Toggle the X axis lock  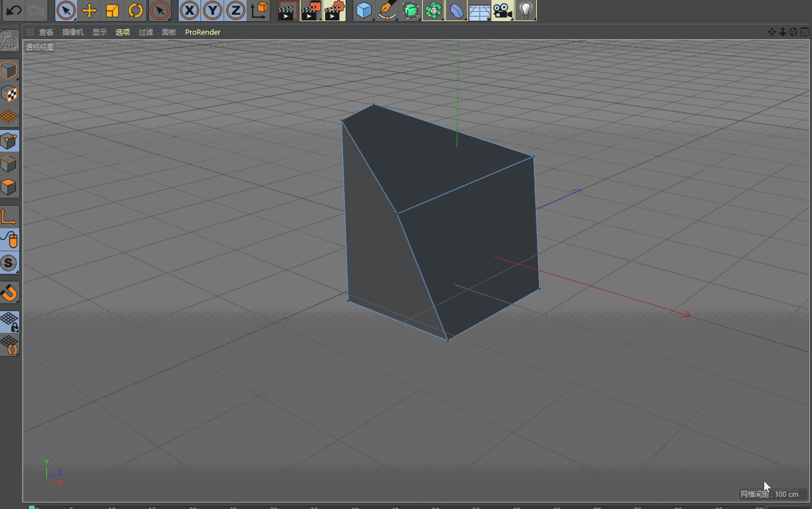coord(190,10)
